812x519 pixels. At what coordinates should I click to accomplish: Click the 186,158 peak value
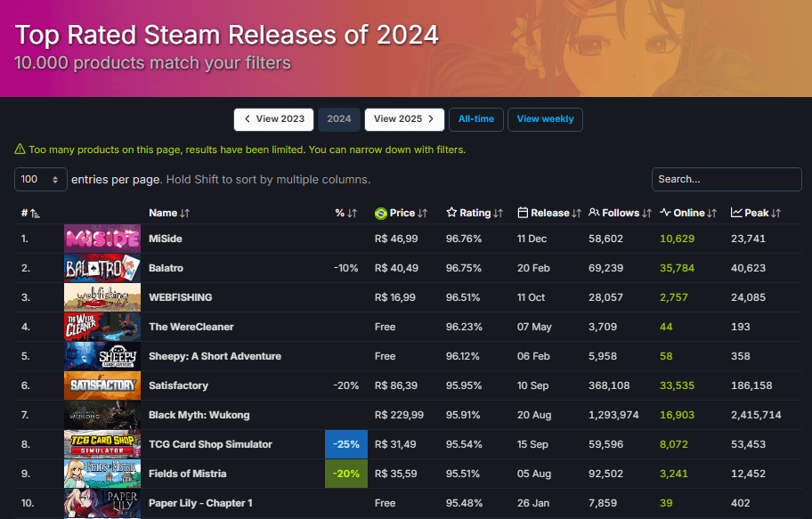[x=751, y=385]
